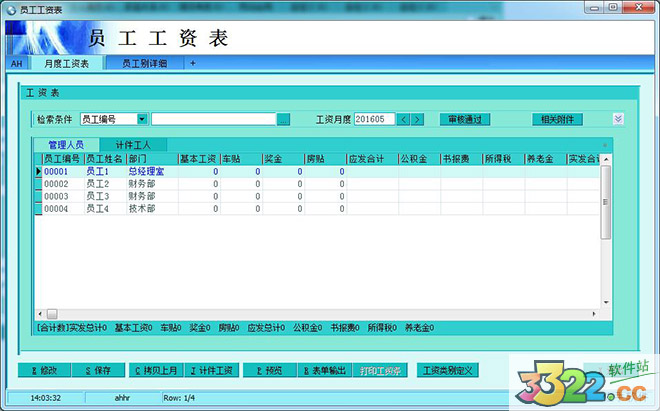This screenshot has width=660, height=411.
Task: Click the 员工姓名 column header
Action: (105, 159)
